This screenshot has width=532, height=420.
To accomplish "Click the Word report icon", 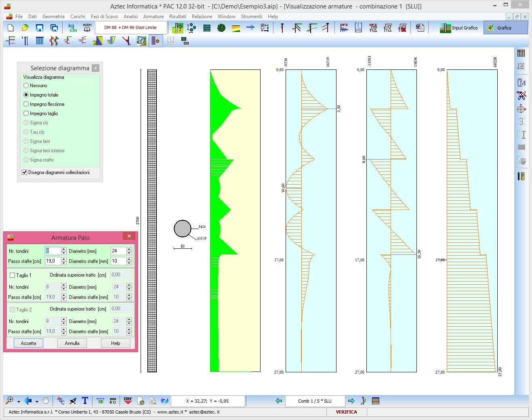I will click(x=420, y=27).
